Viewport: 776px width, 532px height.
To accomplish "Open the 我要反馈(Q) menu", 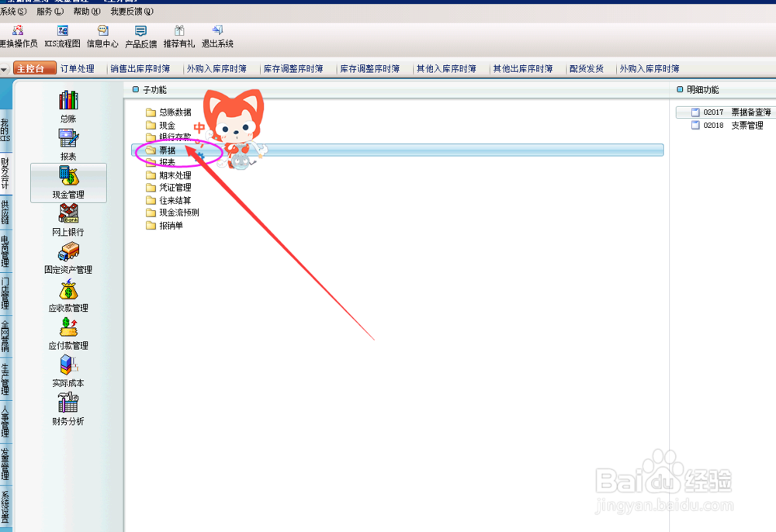I will click(132, 12).
